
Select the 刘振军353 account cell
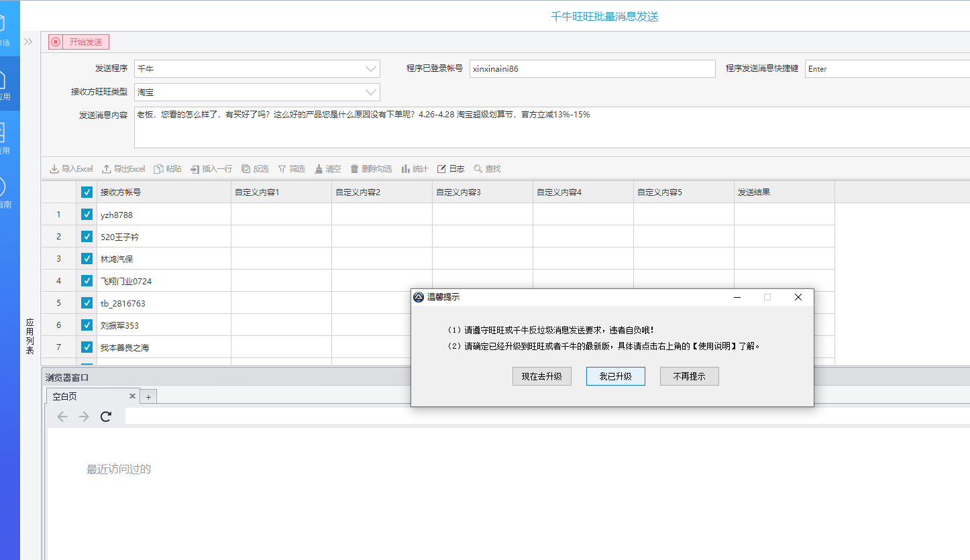coord(164,325)
